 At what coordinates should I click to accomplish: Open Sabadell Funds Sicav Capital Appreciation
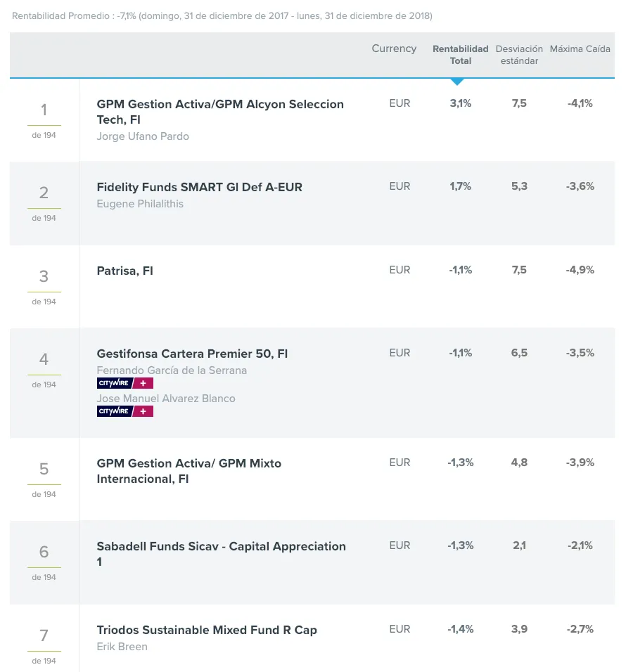pos(221,554)
